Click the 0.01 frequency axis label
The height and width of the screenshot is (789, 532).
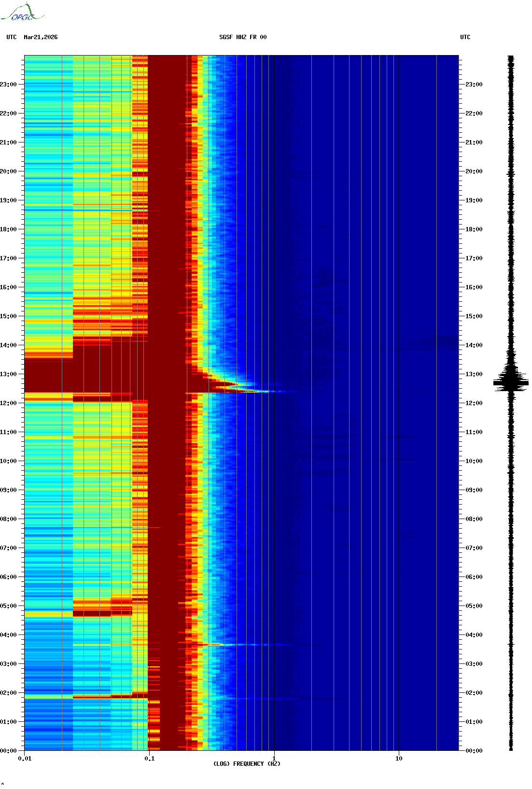pos(25,759)
